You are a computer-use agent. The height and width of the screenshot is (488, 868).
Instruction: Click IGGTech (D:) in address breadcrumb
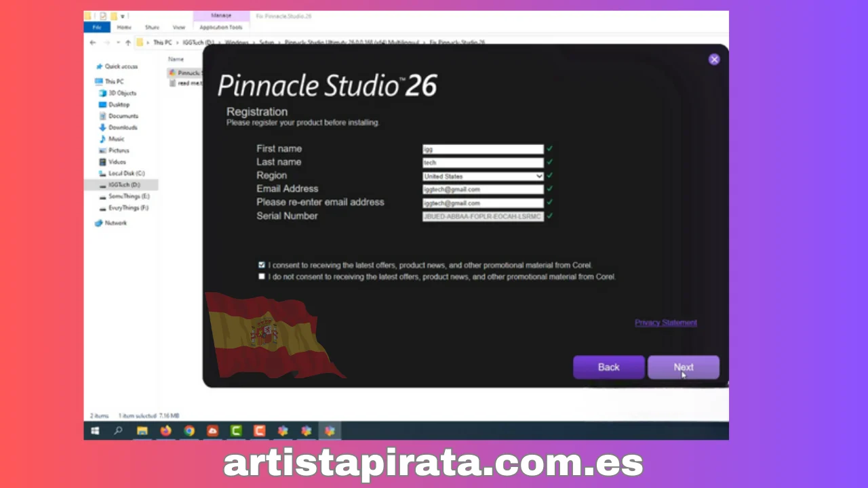point(197,42)
